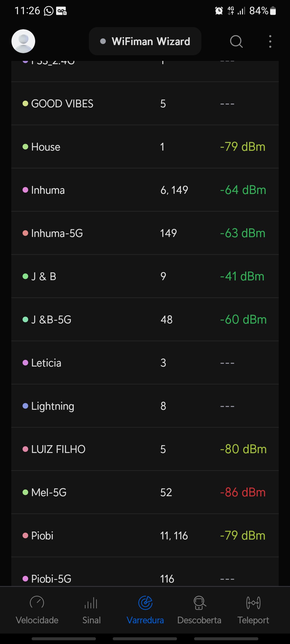Tap the pink dot beside Inhuma
The width and height of the screenshot is (290, 644).
[26, 190]
